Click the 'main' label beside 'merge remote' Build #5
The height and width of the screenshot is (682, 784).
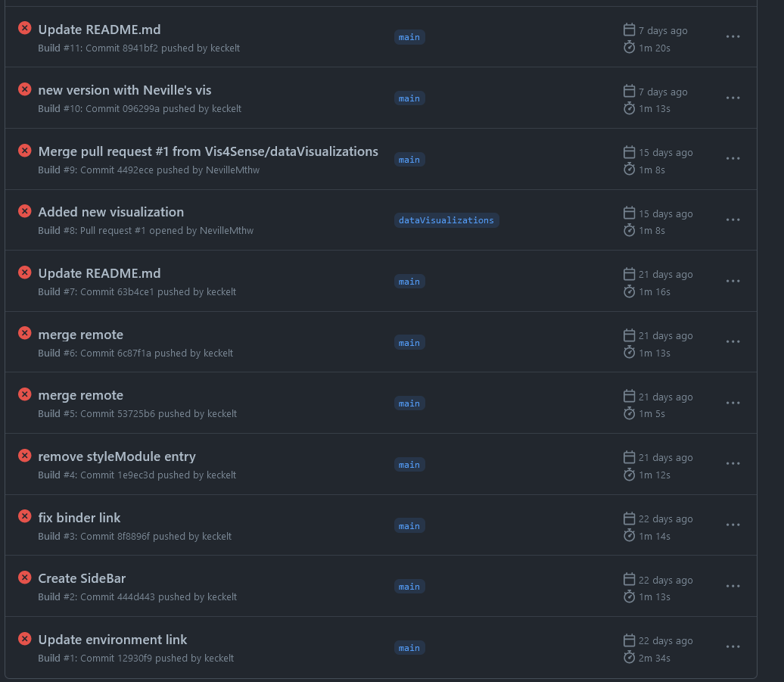tap(409, 403)
